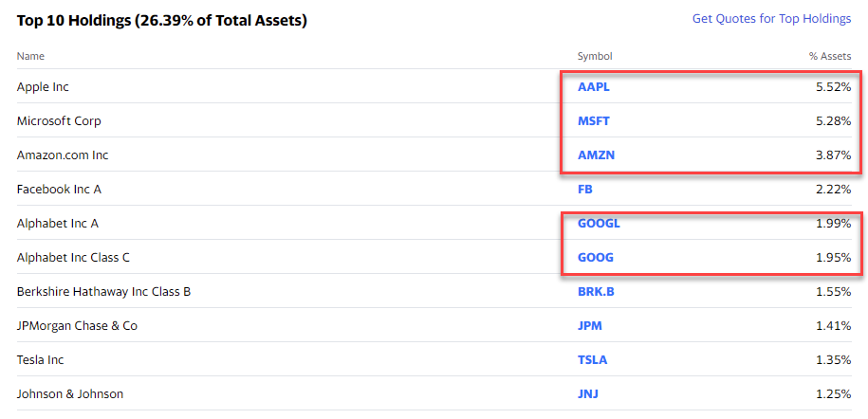
Task: Open the AAPL ticker symbol link
Action: click(x=594, y=87)
